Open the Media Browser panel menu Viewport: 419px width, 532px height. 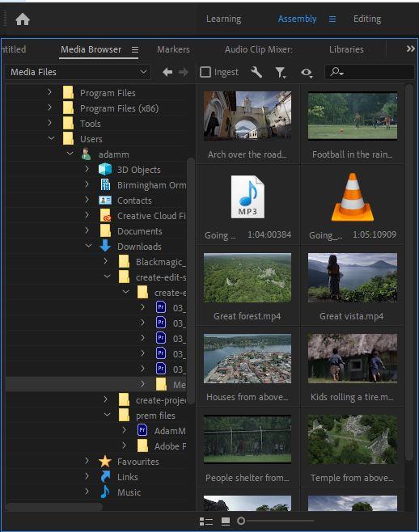coord(135,50)
